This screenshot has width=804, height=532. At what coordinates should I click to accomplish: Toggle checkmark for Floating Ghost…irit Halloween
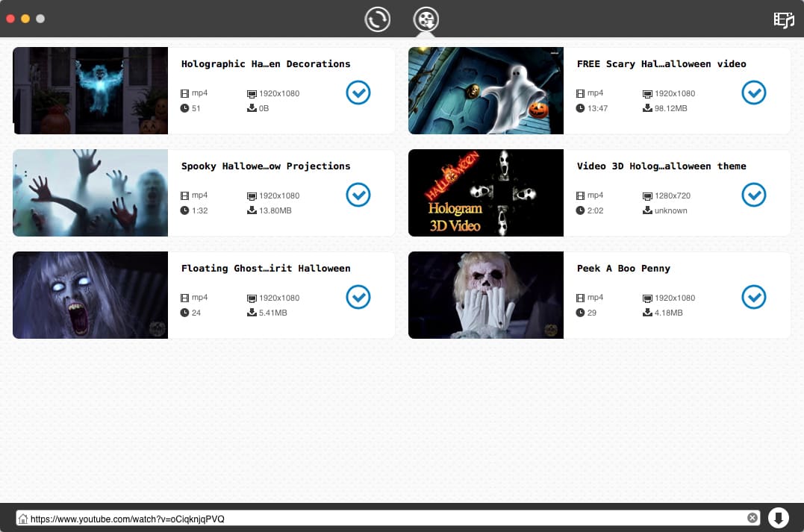[358, 297]
